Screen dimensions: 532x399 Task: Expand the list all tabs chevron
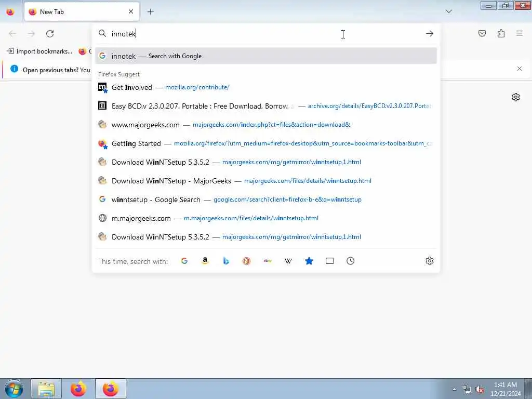coord(449,11)
